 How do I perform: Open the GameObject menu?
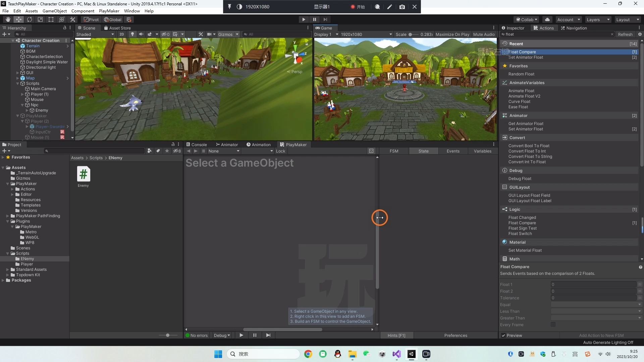point(55,11)
